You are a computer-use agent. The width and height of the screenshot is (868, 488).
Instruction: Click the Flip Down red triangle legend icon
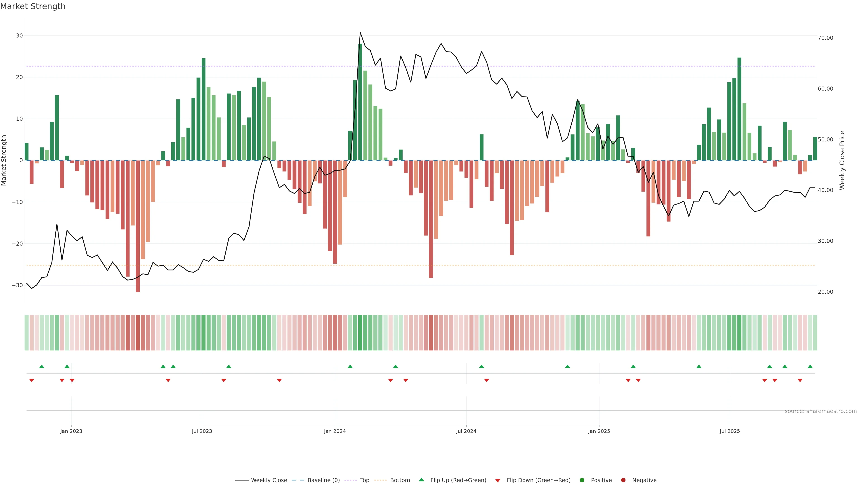pos(498,481)
